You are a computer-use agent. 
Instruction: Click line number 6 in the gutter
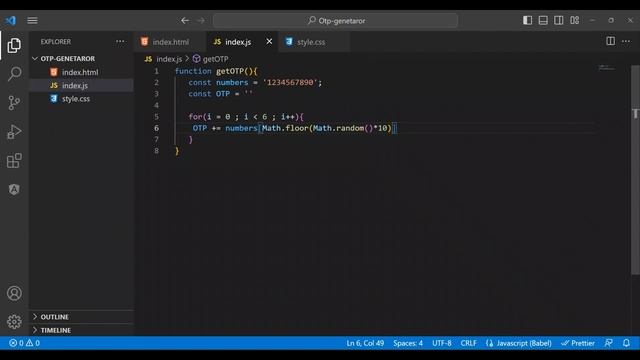coord(156,128)
